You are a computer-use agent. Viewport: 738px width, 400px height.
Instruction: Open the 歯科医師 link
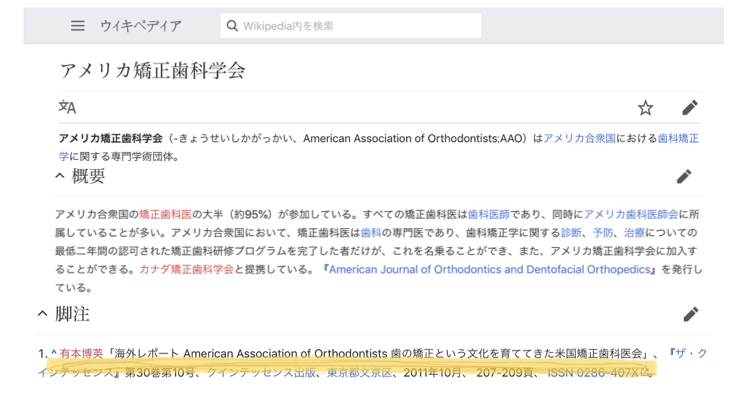[x=489, y=215]
